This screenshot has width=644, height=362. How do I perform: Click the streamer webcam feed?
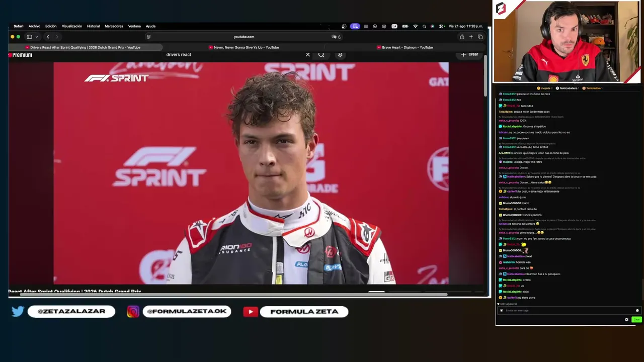pyautogui.click(x=567, y=42)
